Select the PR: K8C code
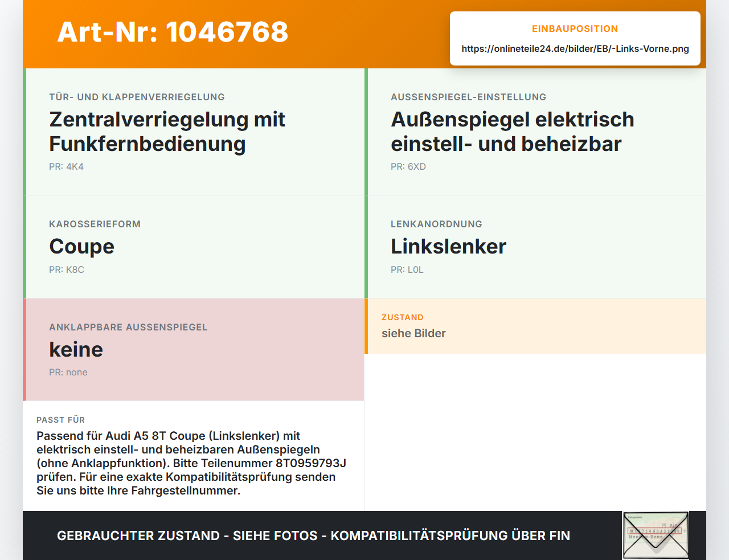 pyautogui.click(x=66, y=269)
